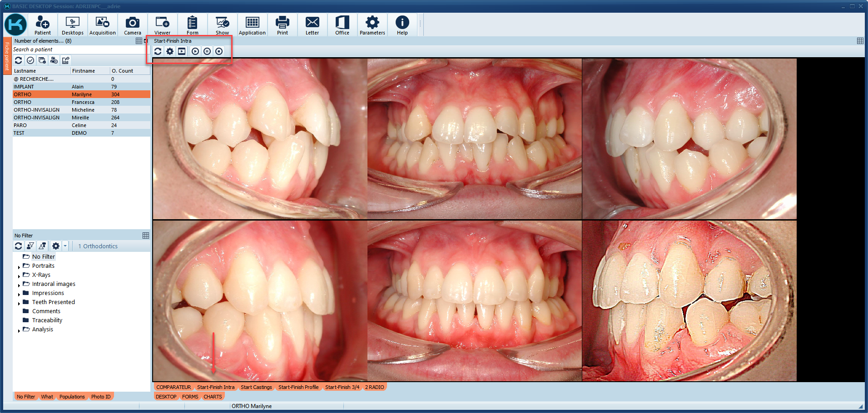Click the add patient icon above the patient list
The image size is (868, 413).
[54, 60]
